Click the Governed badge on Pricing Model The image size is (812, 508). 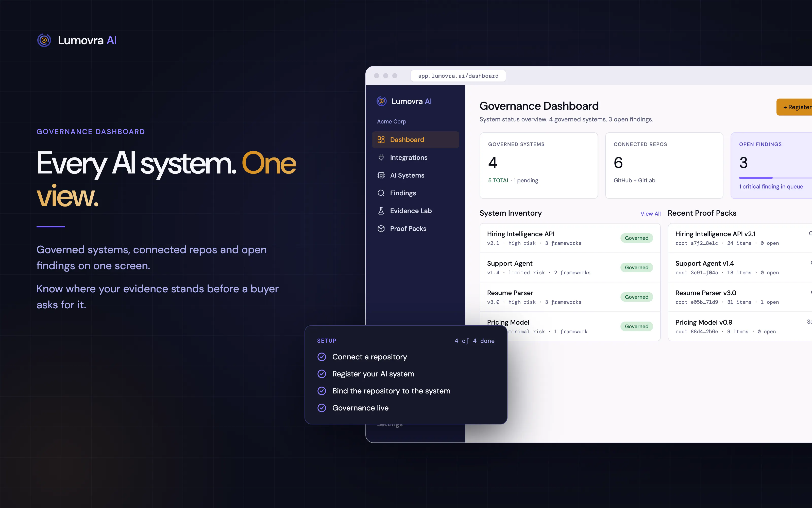[x=636, y=327]
